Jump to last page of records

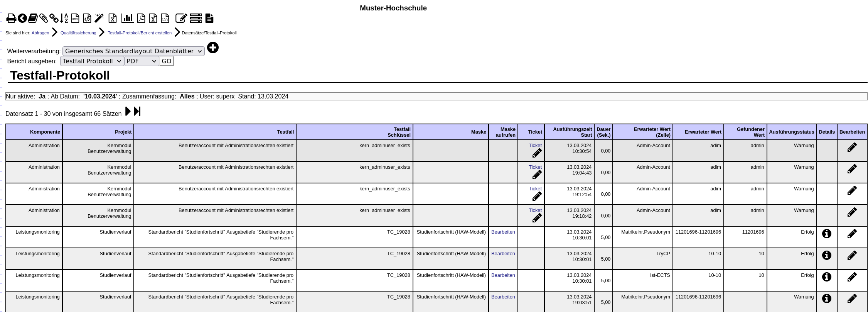tap(137, 112)
